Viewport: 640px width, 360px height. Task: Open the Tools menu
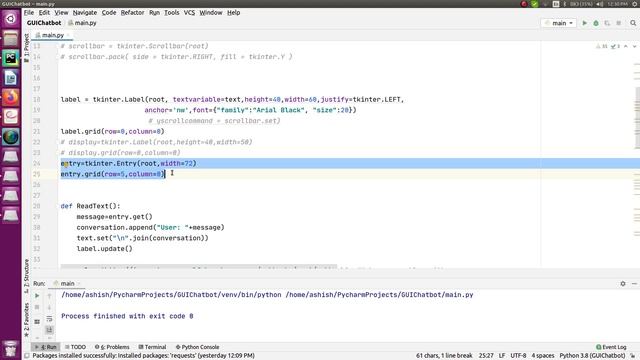[x=171, y=13]
